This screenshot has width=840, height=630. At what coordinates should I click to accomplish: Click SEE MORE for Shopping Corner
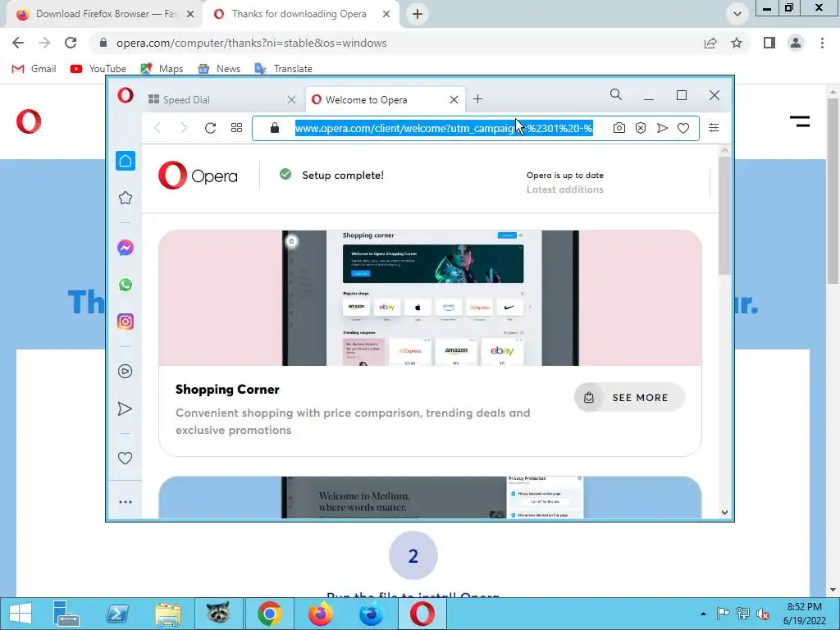pos(629,398)
